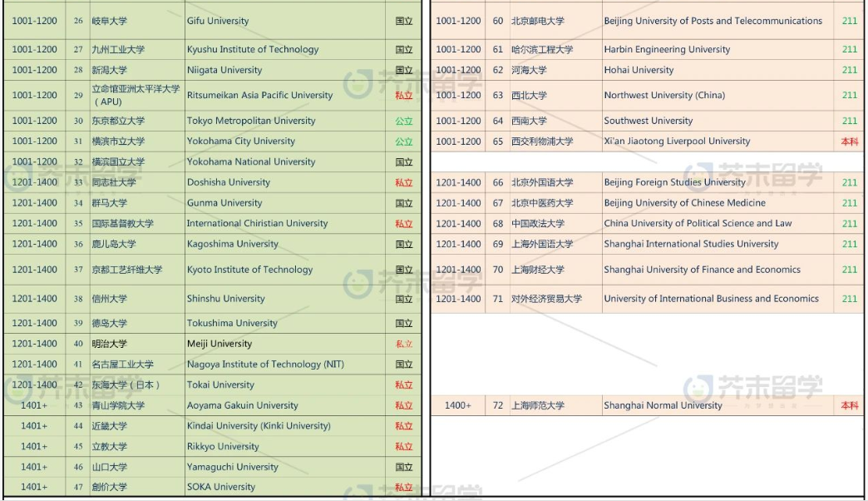Select the '九州工业大学' cell
The height and width of the screenshot is (501, 868).
click(x=137, y=49)
